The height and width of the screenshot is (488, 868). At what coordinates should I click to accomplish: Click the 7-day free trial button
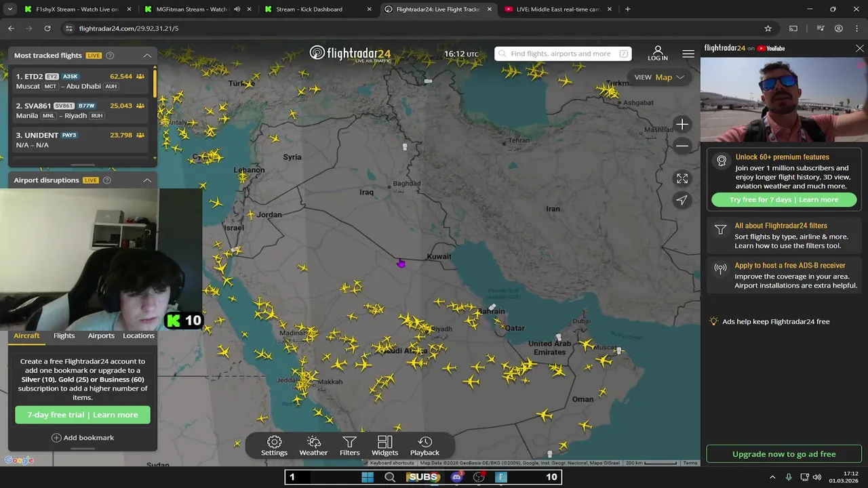[x=83, y=415]
